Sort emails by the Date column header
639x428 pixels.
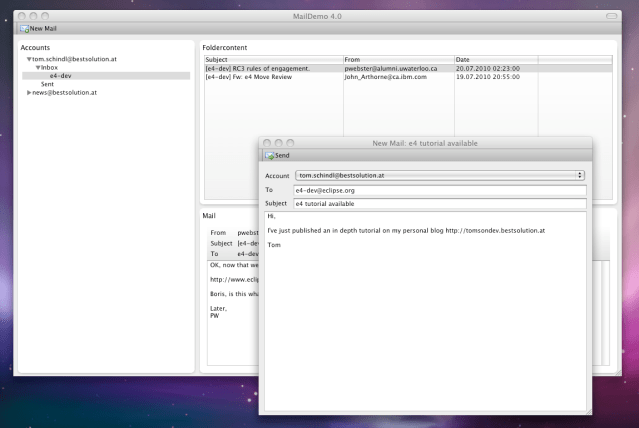coord(495,60)
